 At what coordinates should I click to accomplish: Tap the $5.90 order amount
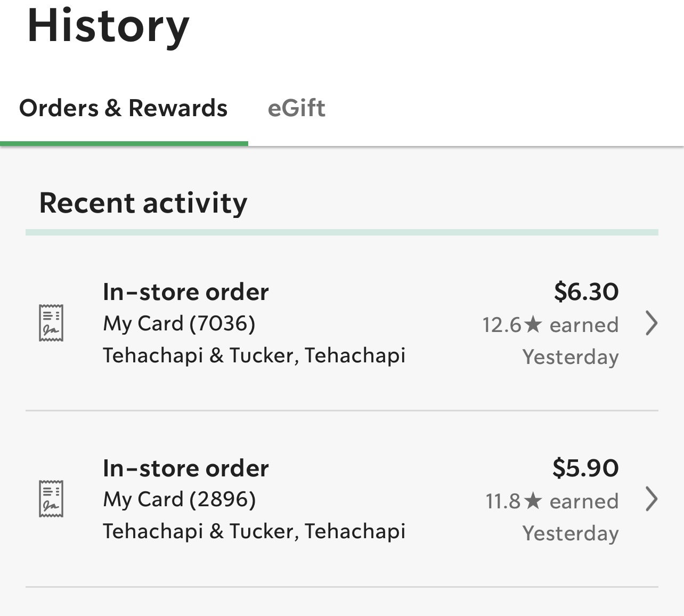(585, 468)
